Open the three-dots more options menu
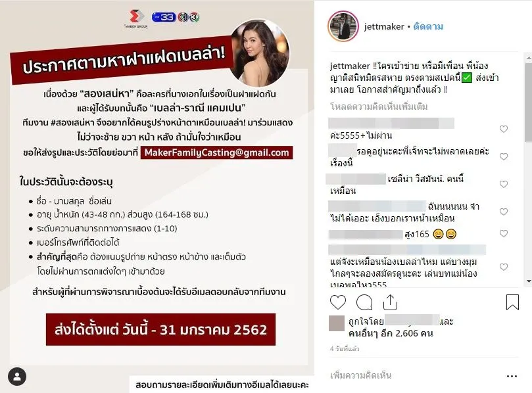 (512, 376)
